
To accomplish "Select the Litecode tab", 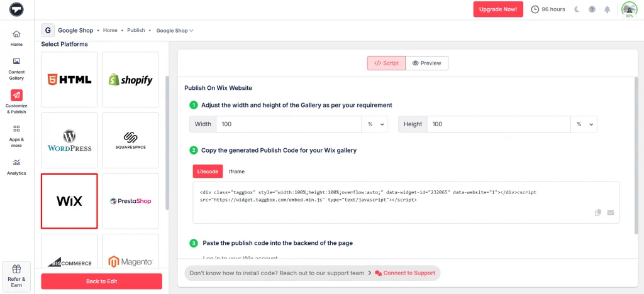I will [x=208, y=171].
